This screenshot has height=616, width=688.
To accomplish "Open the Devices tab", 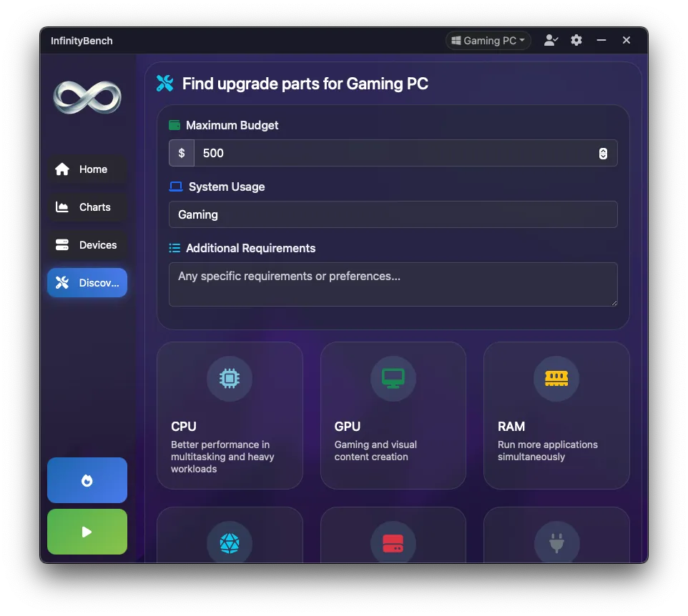I will [x=87, y=245].
